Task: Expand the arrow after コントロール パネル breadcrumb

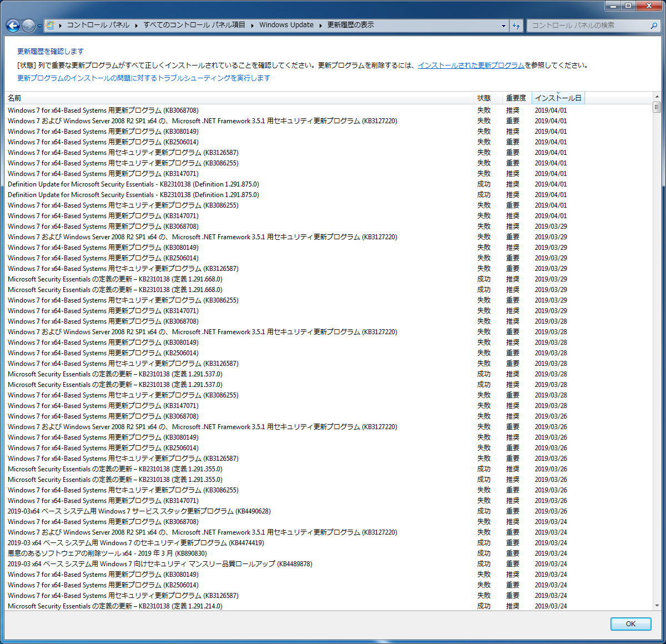Action: point(137,25)
